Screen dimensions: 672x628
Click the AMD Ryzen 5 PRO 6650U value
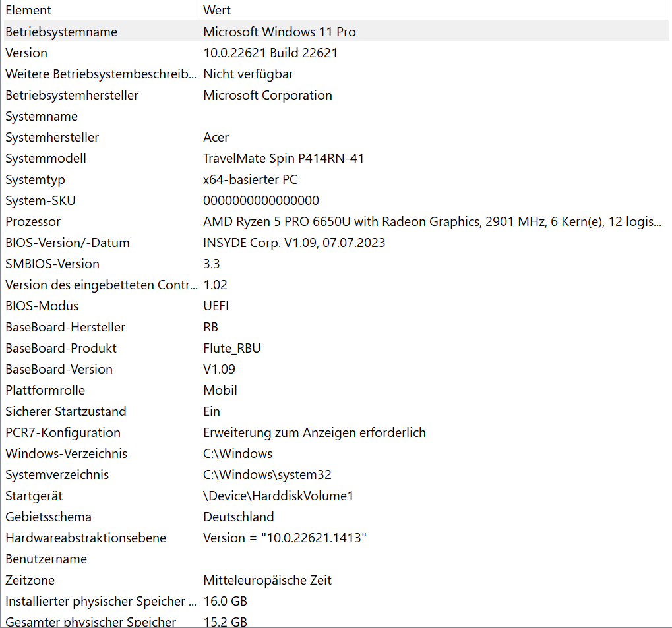pos(432,222)
